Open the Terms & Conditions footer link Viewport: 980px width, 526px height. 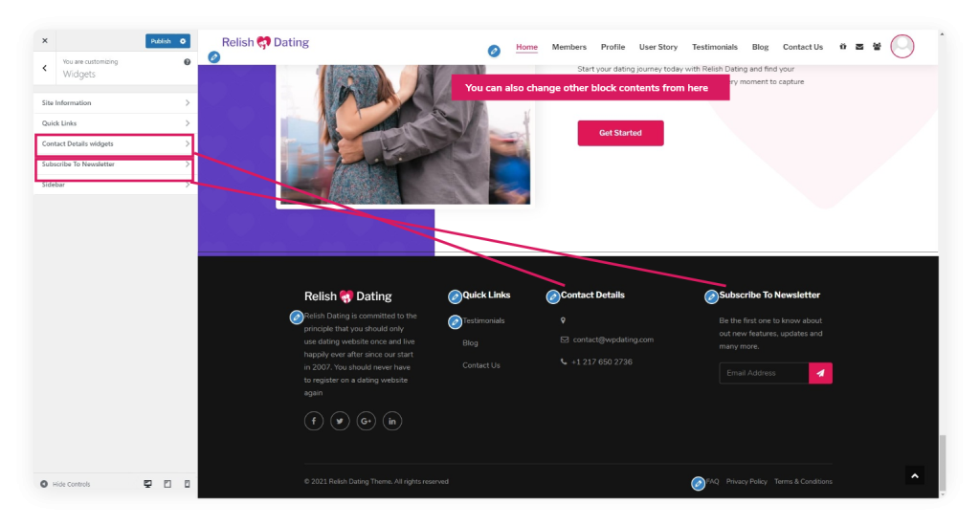point(803,482)
